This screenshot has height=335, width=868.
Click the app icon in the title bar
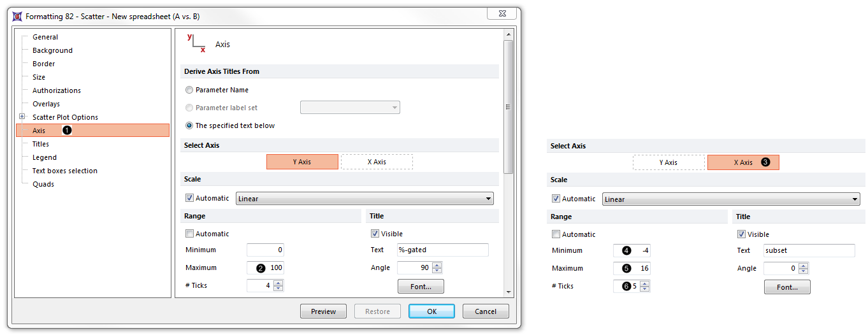[17, 16]
